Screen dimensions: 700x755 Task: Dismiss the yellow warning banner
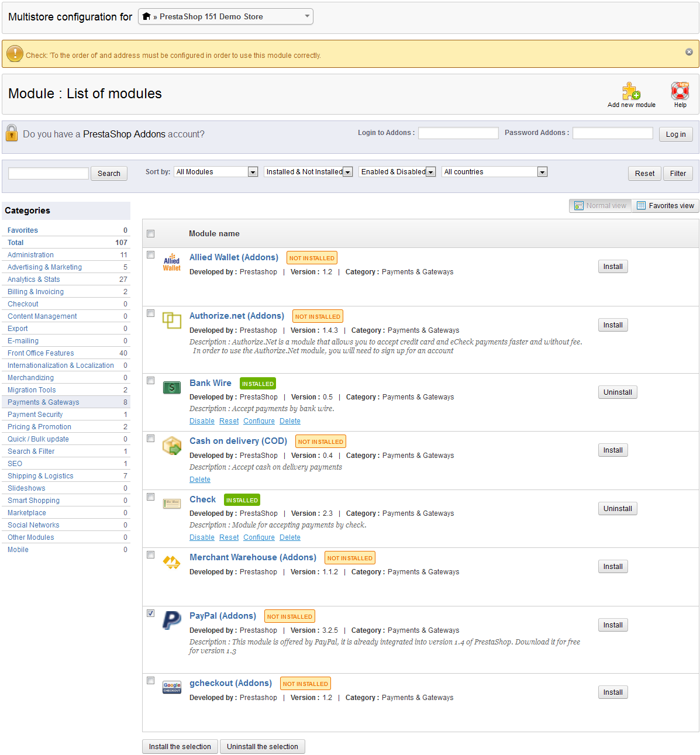689,52
